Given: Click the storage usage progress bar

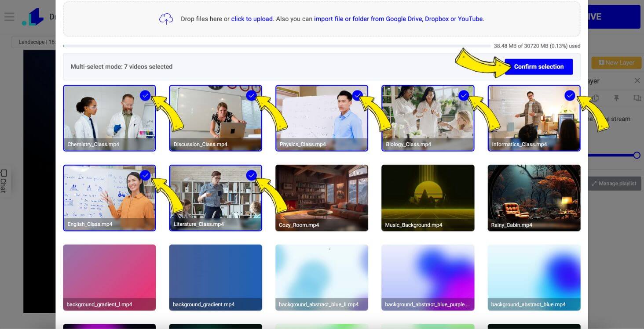Looking at the screenshot, I should 277,46.
